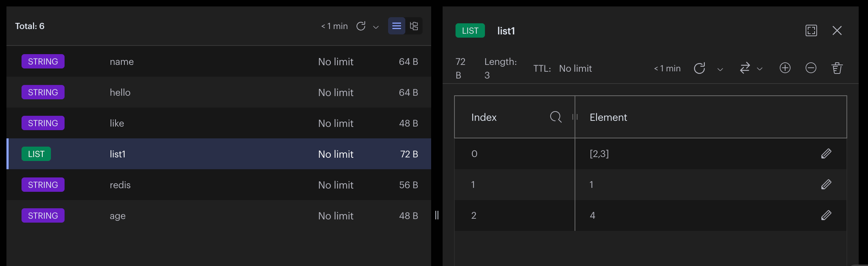Remove elements from list1 with minus icon

point(811,68)
